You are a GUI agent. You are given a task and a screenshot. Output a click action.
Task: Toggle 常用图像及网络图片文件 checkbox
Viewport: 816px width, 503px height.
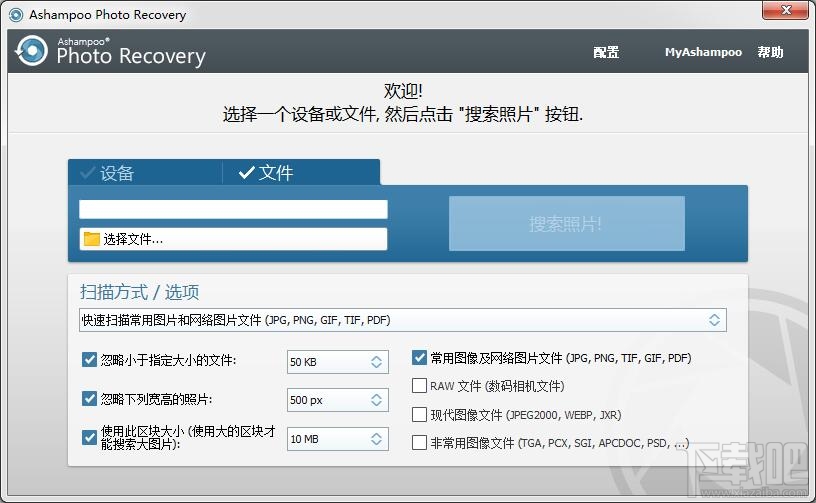[x=419, y=357]
